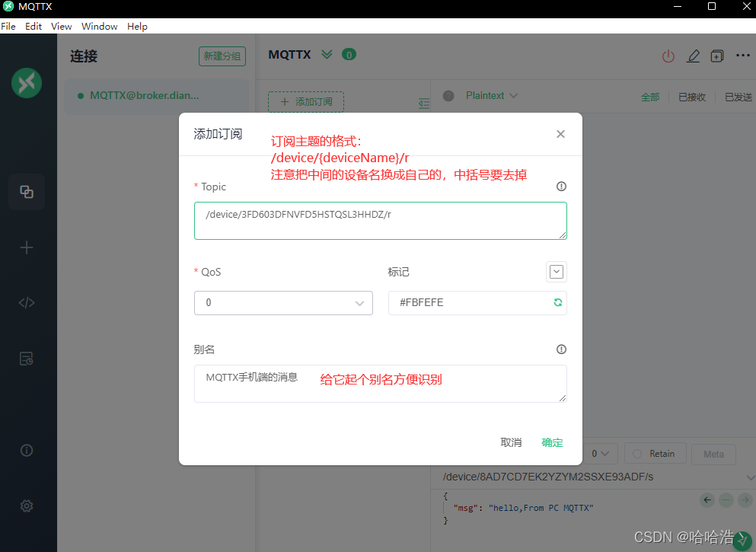
Task: Open the QoS dropdown in dialog
Action: (283, 303)
